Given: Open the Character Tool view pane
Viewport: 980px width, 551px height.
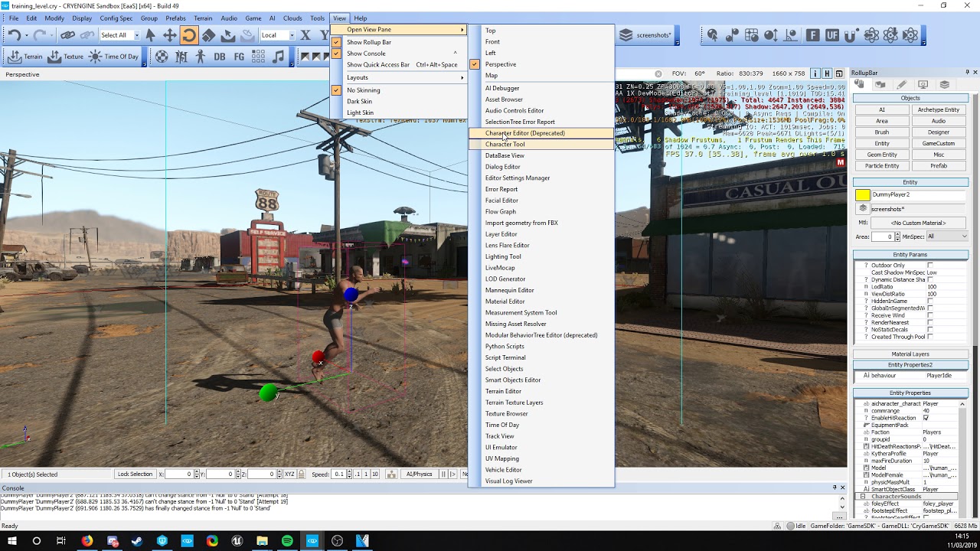Looking at the screenshot, I should tap(541, 144).
